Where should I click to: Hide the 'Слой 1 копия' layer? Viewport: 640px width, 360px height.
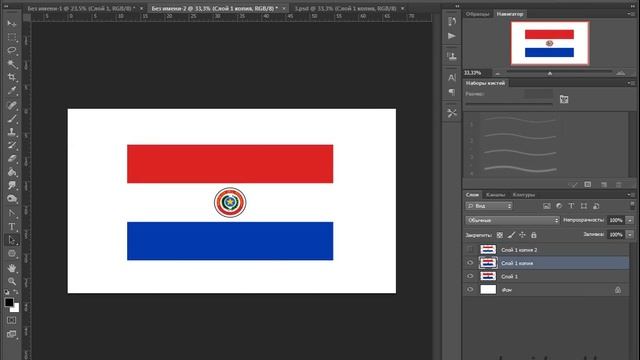pyautogui.click(x=470, y=263)
